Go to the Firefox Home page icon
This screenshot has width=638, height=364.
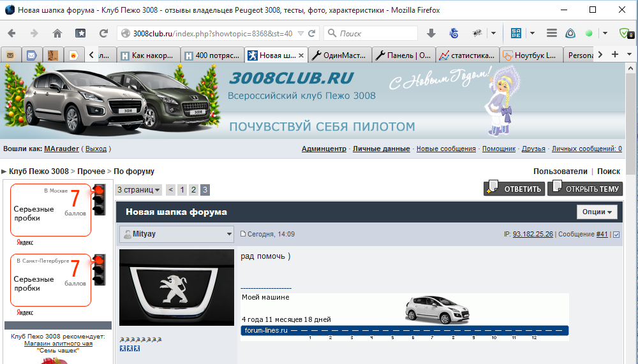(x=57, y=33)
